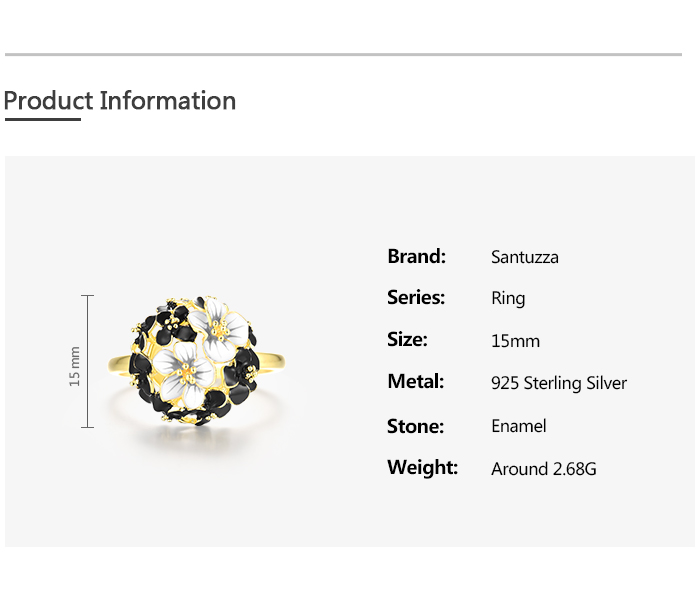Click the Santuzza brand name
700x607 pixels.
point(525,257)
